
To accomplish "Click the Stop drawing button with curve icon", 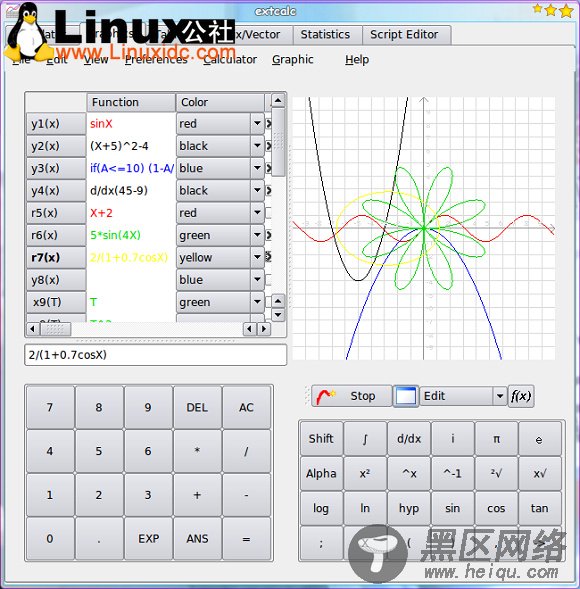I will pyautogui.click(x=351, y=396).
